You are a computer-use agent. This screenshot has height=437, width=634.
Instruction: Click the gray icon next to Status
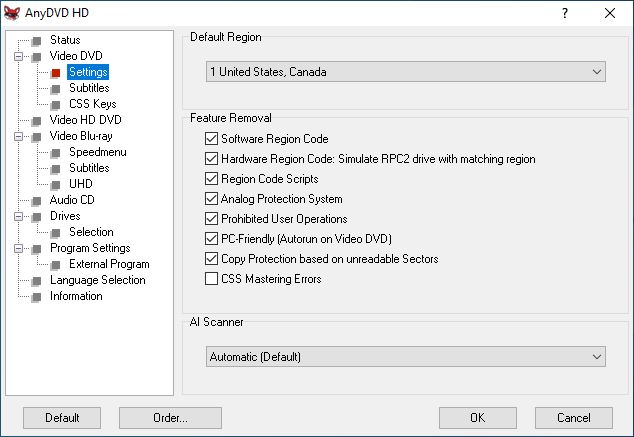(x=36, y=41)
